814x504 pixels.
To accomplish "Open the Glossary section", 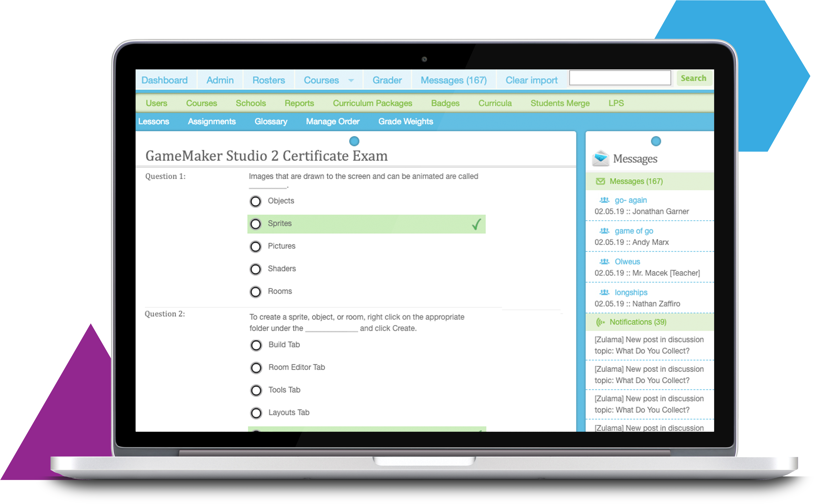I will 271,121.
